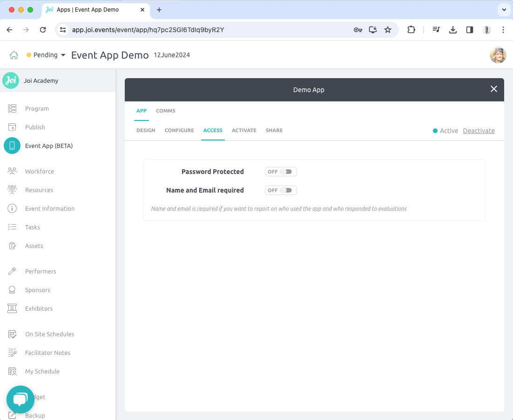
Task: Open password manager key icon
Action: pos(358,30)
